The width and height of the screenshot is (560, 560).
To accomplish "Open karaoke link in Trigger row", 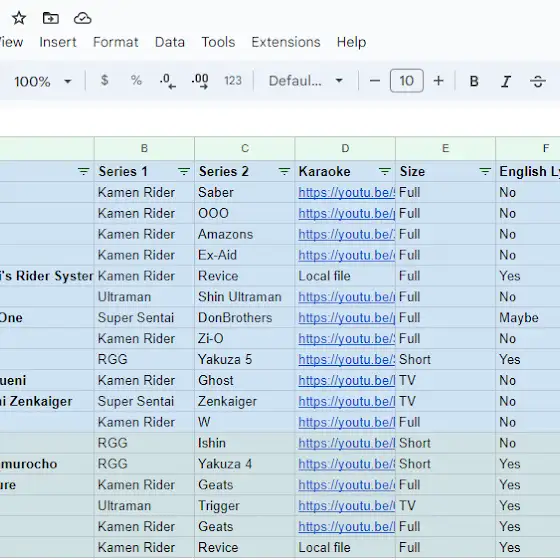I will point(346,506).
